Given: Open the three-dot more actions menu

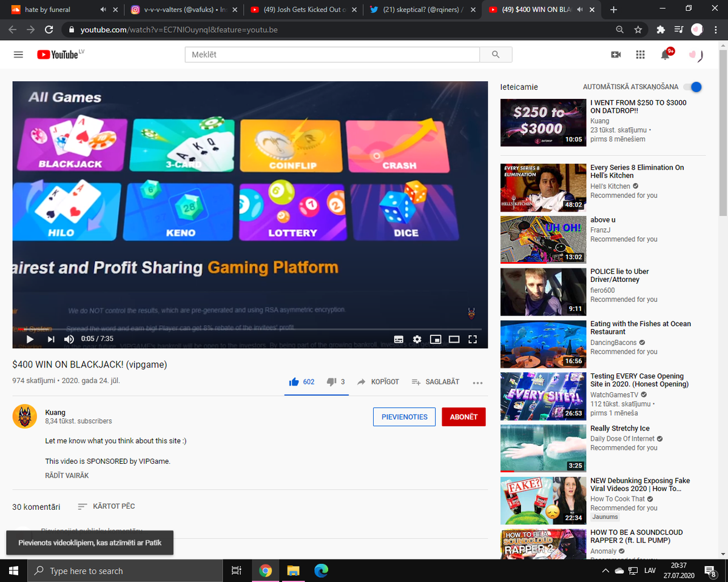Looking at the screenshot, I should (477, 383).
